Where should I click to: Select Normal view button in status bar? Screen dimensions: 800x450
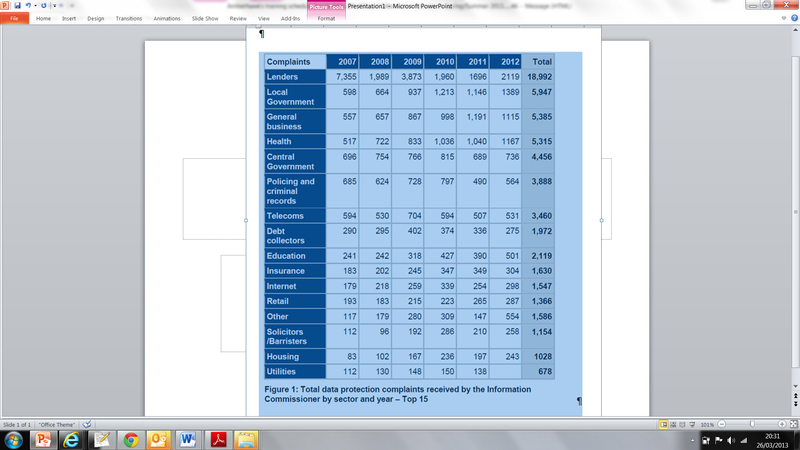(x=664, y=424)
